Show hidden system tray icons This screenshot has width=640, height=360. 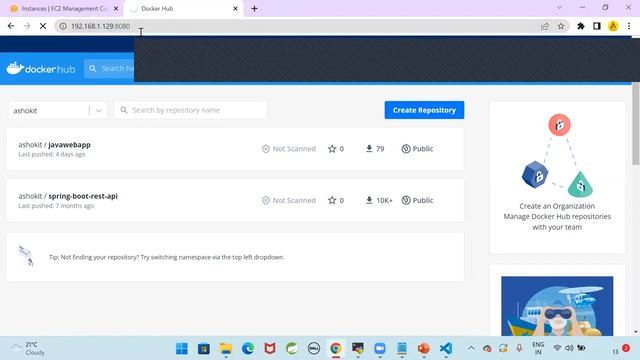click(x=471, y=348)
